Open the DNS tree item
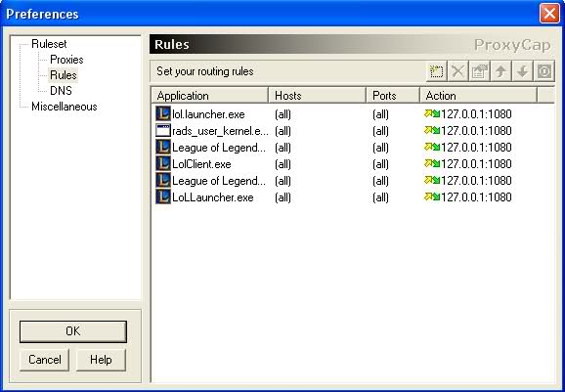This screenshot has width=565, height=392. (x=61, y=91)
